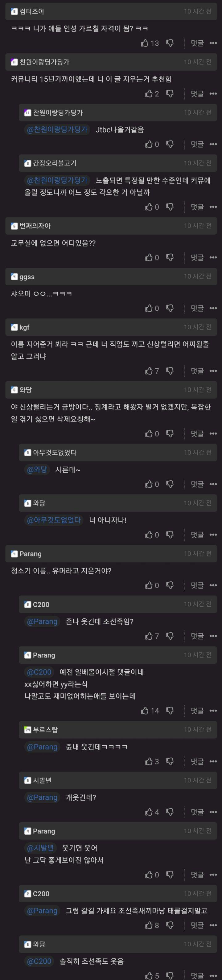Downvote ggss's 샤오미 comment

pos(170,308)
